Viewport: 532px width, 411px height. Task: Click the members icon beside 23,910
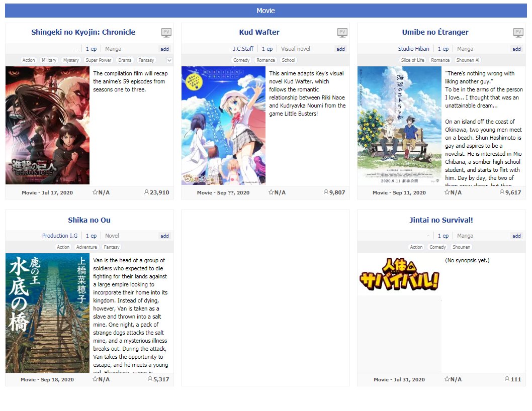[146, 192]
